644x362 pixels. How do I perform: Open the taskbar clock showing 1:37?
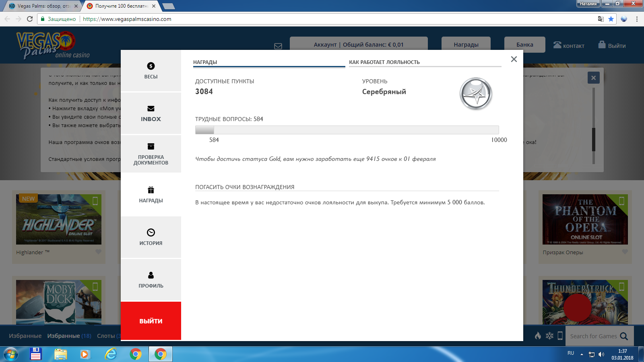[622, 354]
